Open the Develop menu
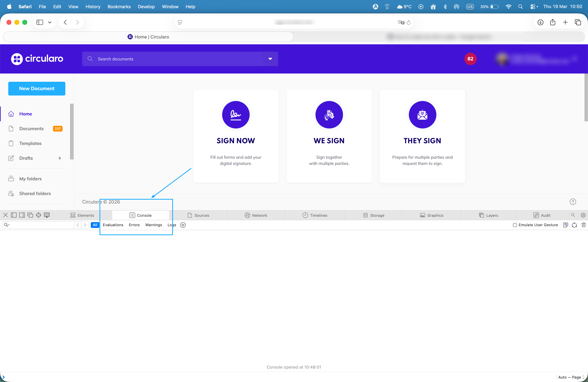This screenshot has width=588, height=382. coord(146,7)
